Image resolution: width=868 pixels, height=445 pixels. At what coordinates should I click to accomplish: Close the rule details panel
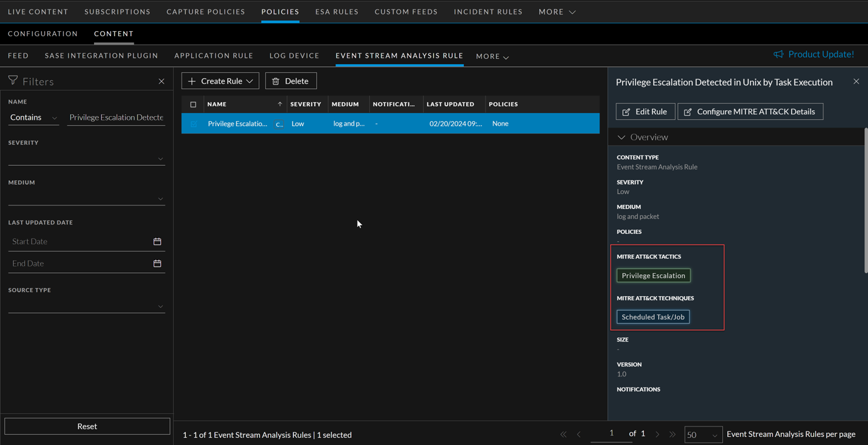click(x=856, y=82)
